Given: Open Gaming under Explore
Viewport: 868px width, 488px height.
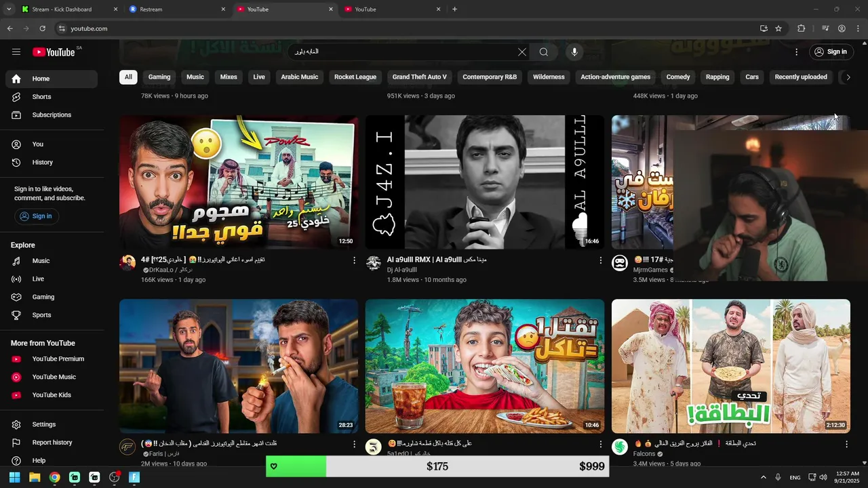Looking at the screenshot, I should (52, 297).
